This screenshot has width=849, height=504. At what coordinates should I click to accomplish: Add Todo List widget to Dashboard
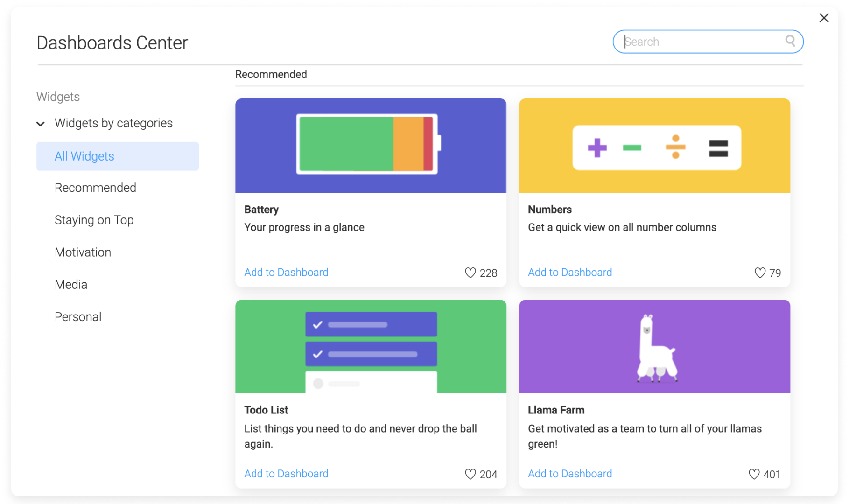click(286, 474)
